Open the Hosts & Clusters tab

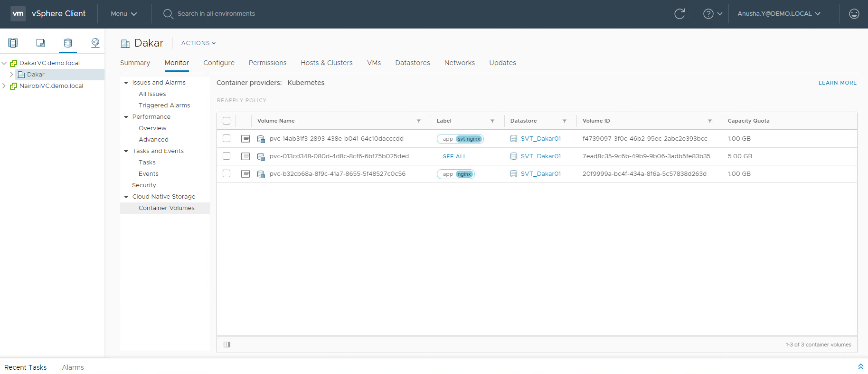point(327,63)
